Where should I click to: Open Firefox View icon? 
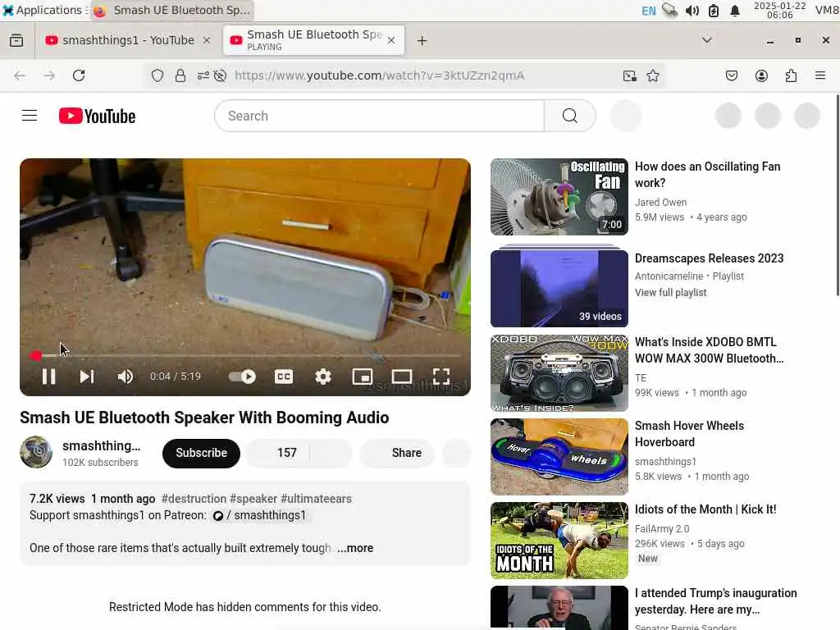16,41
